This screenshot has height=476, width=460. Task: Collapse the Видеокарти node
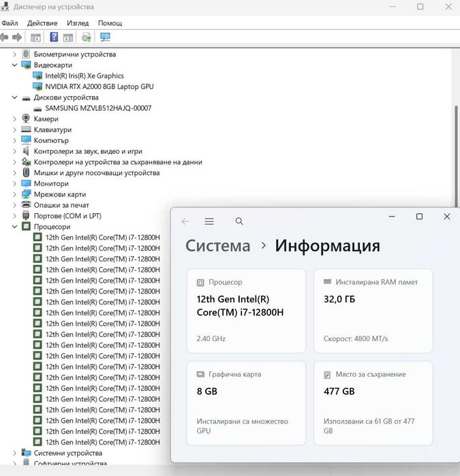(x=14, y=65)
